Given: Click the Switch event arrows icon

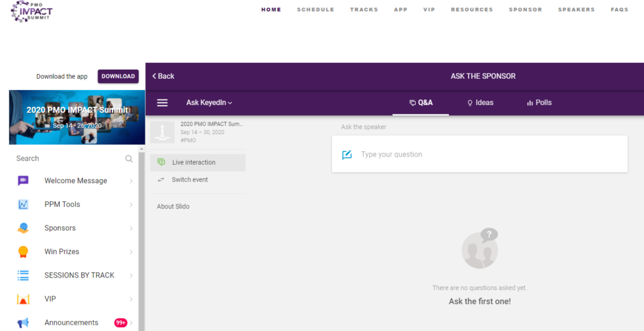Looking at the screenshot, I should pyautogui.click(x=161, y=180).
